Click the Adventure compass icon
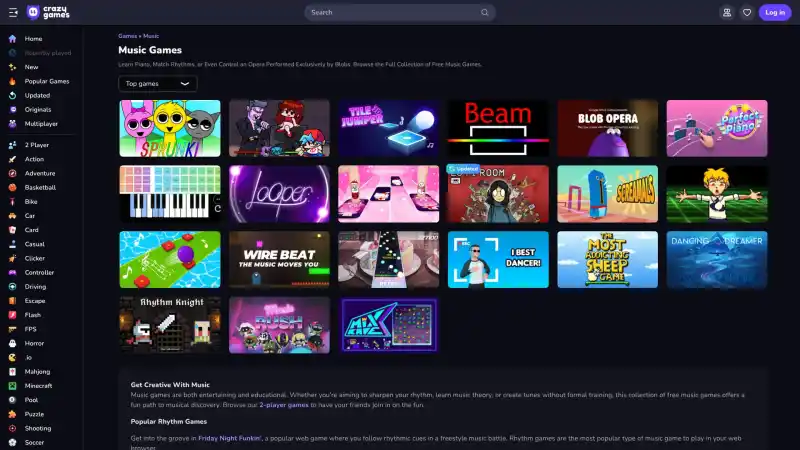This screenshot has height=450, width=800. pos(12,173)
